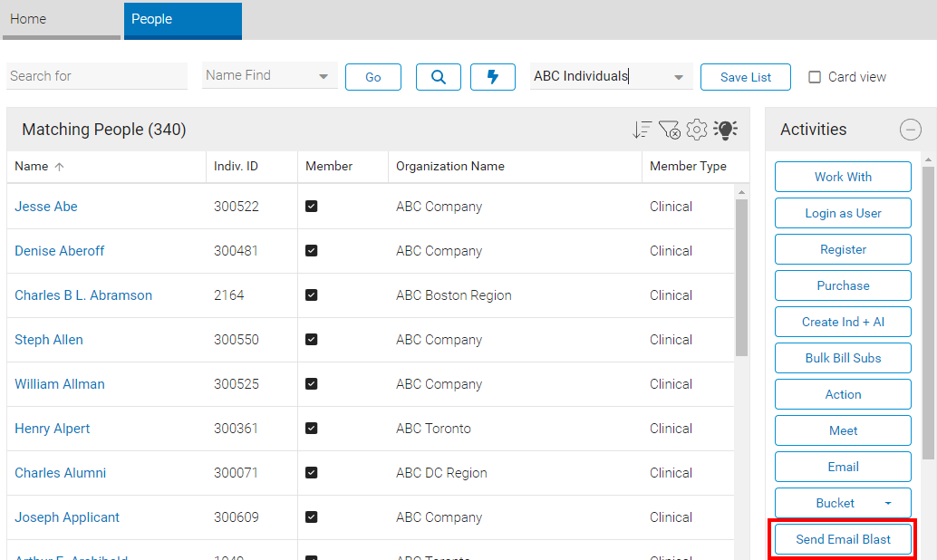Expand the Bucket button dropdown arrow

(x=888, y=503)
